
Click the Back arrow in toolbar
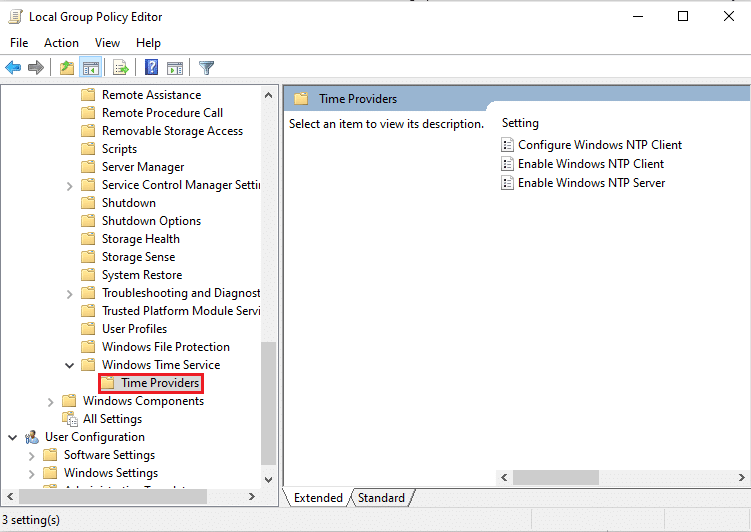coord(13,68)
